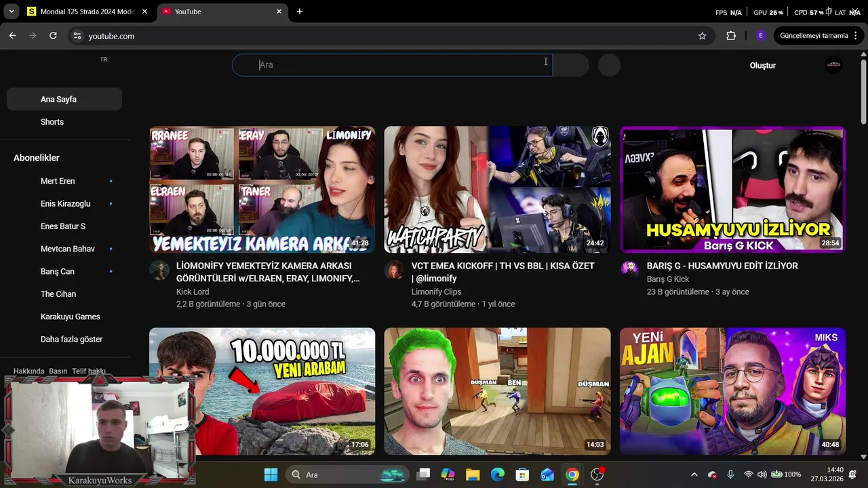Reload the YouTube page
Image resolution: width=868 pixels, height=488 pixels.
pyautogui.click(x=53, y=36)
